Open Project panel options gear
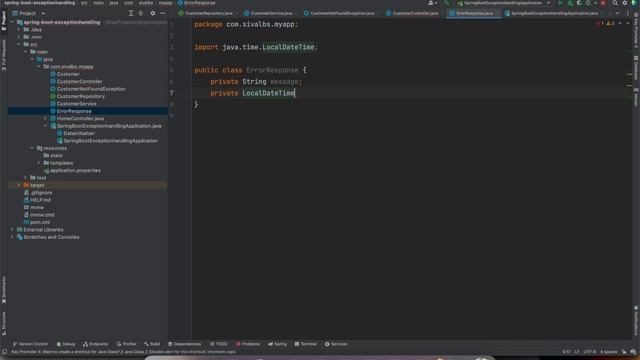 point(153,13)
